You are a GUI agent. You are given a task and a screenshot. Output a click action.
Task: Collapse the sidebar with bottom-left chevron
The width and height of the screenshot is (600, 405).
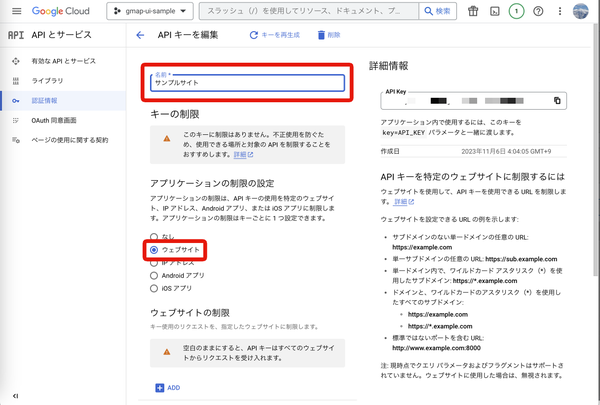[15, 396]
